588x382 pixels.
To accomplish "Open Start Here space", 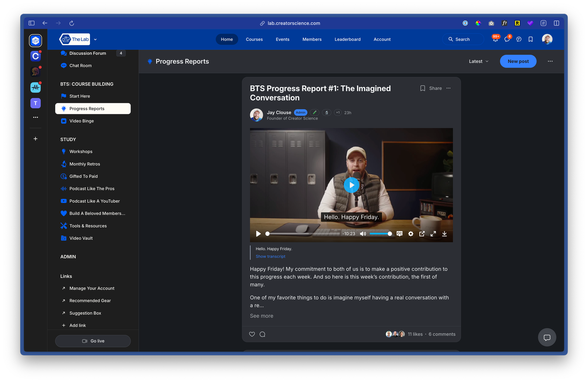I will [x=93, y=96].
